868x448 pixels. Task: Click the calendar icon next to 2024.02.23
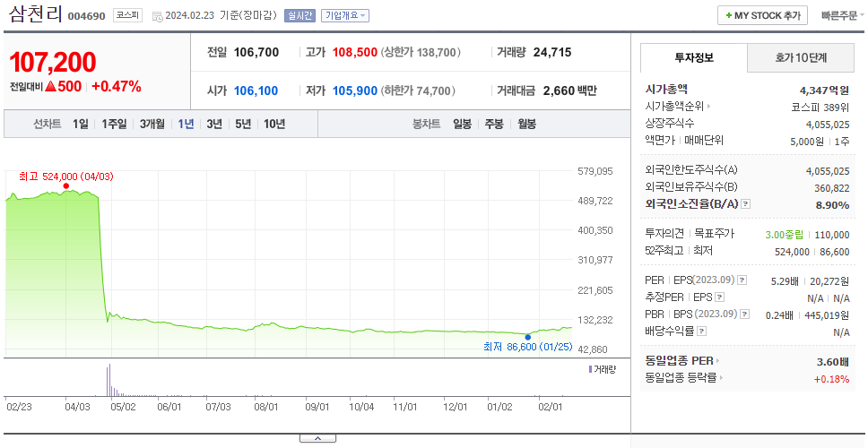157,16
